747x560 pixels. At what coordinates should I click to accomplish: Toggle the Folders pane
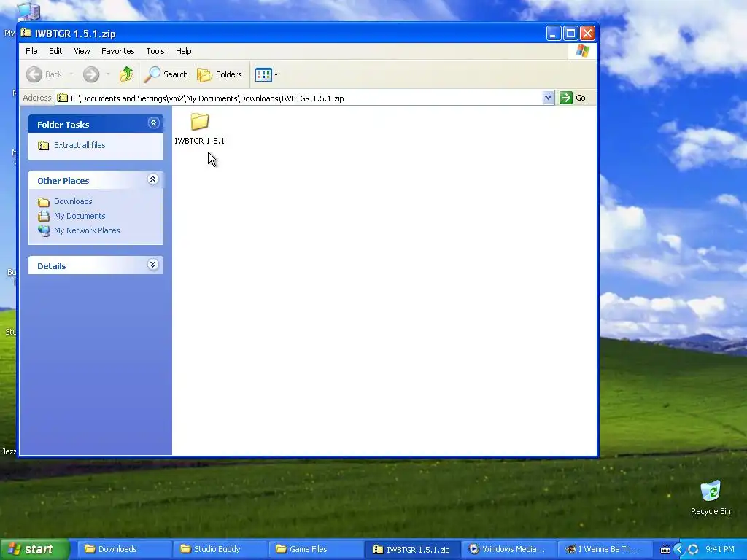[220, 74]
